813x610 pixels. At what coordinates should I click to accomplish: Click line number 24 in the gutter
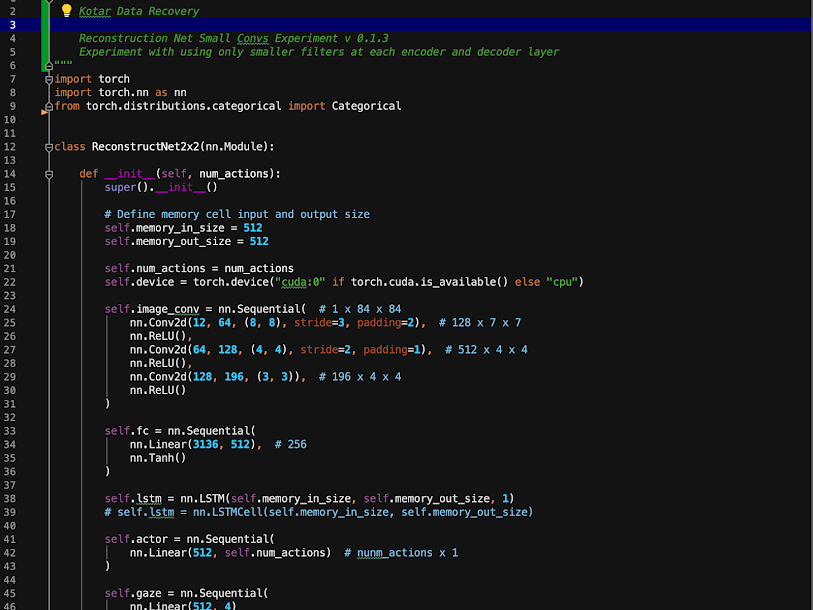point(10,309)
